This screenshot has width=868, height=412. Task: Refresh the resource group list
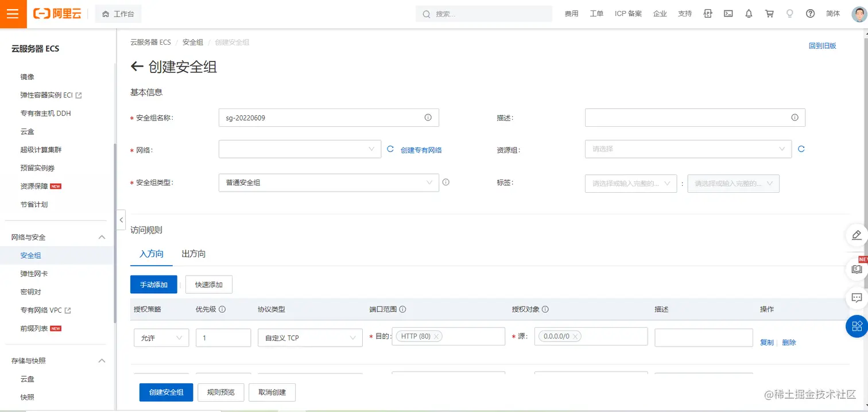tap(801, 149)
